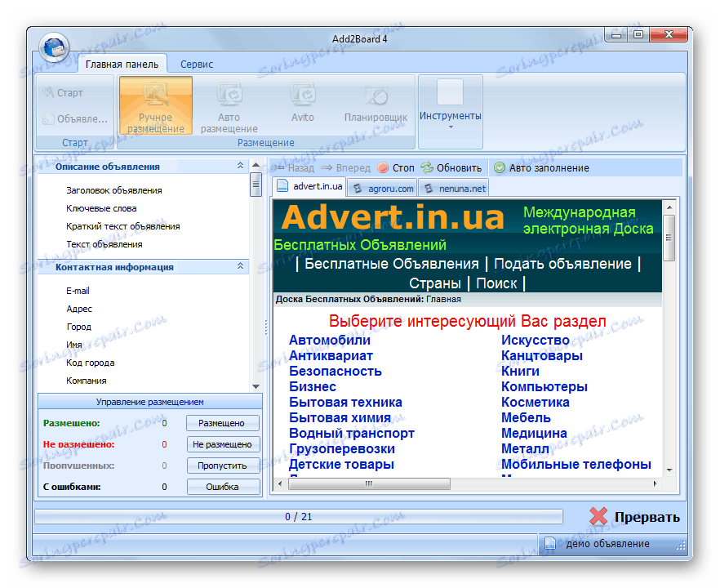Open the Медицина category link
This screenshot has width=720, height=588.
(x=534, y=433)
